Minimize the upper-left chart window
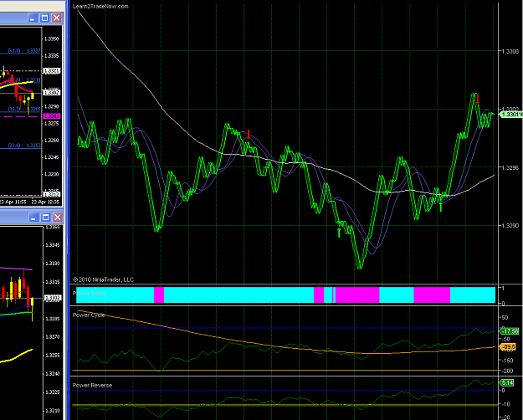The image size is (523, 420). [33, 18]
